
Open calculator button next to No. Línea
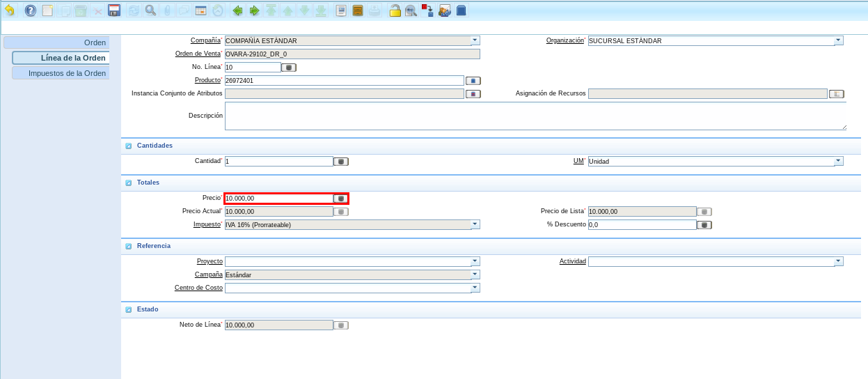coord(289,68)
